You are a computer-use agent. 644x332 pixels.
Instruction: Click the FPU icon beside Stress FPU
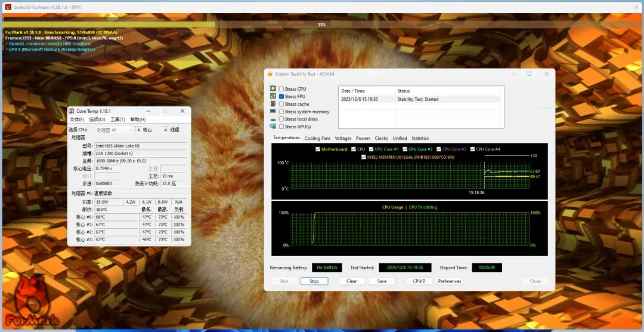click(x=273, y=96)
